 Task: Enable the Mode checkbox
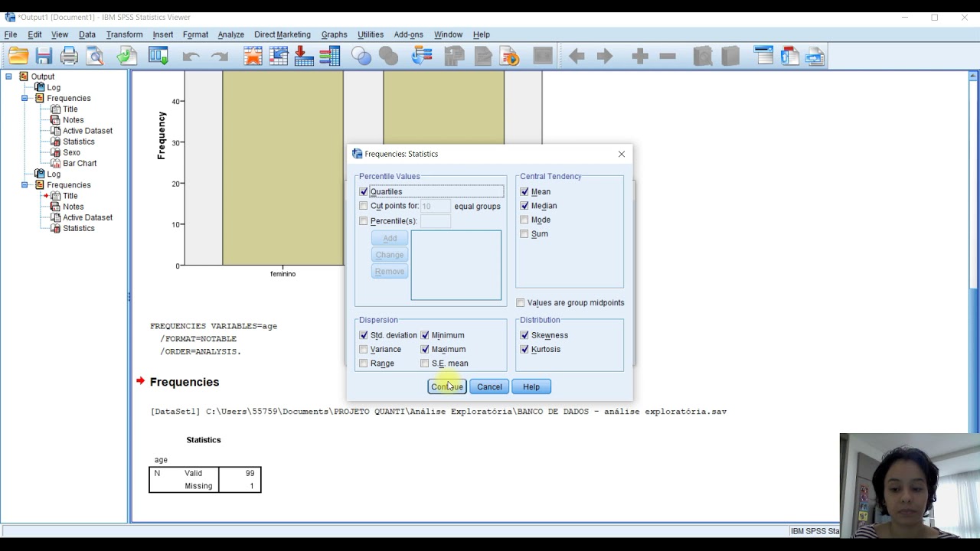pyautogui.click(x=524, y=220)
